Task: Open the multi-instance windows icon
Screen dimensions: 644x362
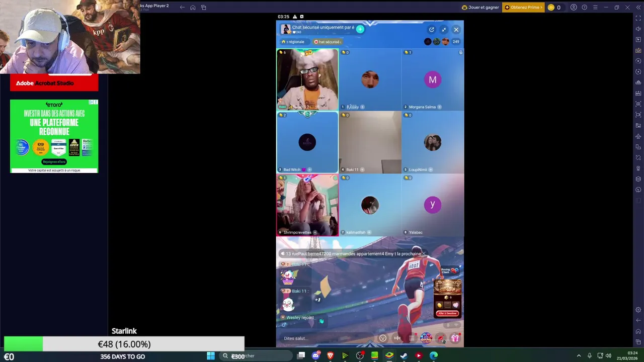Action: tap(203, 7)
